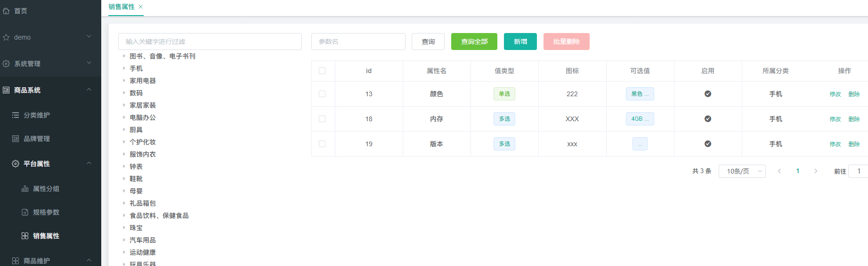Viewport: 868px width, 266px height.
Task: Click the green 查询全部 button
Action: 474,42
